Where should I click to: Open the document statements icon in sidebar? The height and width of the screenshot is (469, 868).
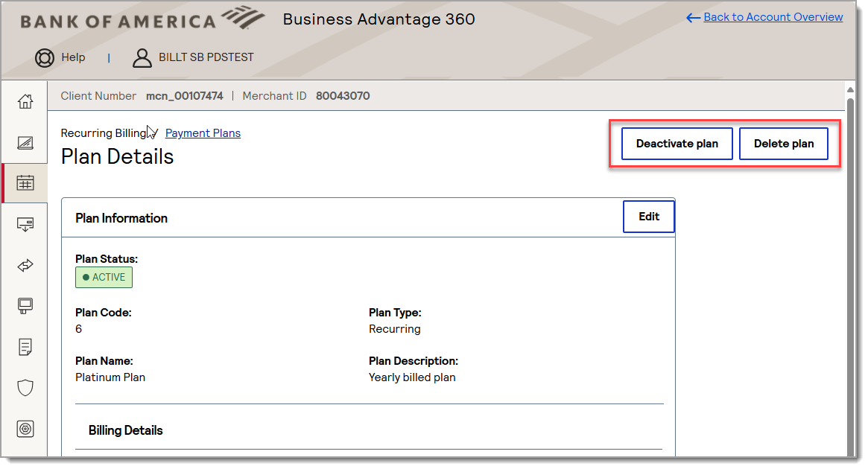(x=25, y=348)
